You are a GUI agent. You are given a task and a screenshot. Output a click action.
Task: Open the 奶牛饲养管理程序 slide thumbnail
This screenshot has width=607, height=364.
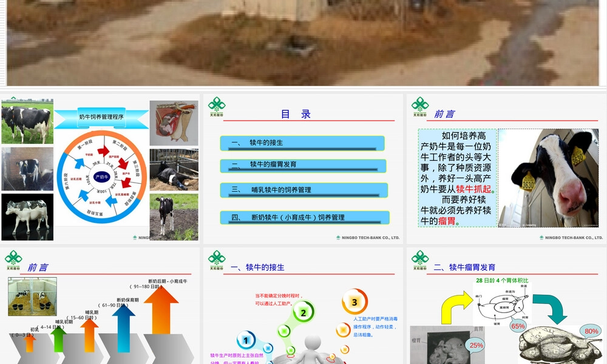(x=100, y=169)
